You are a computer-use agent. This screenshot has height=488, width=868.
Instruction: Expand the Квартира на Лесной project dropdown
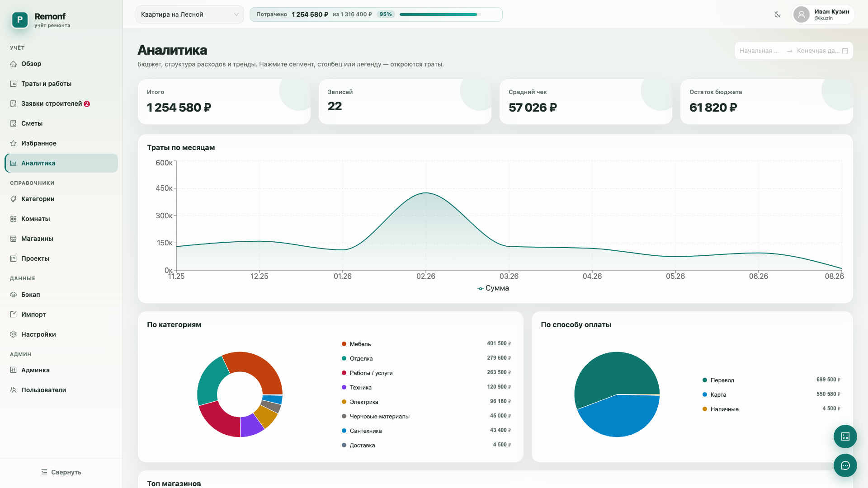190,14
